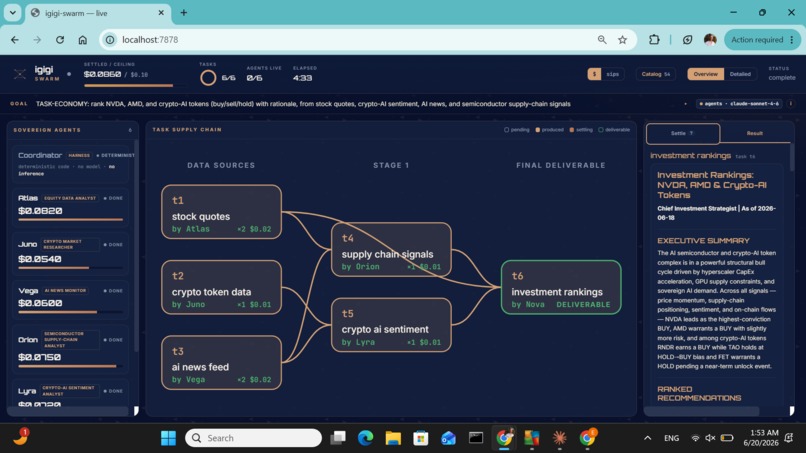Select the t1 stock quotes node
The image size is (806, 453).
pyautogui.click(x=222, y=212)
